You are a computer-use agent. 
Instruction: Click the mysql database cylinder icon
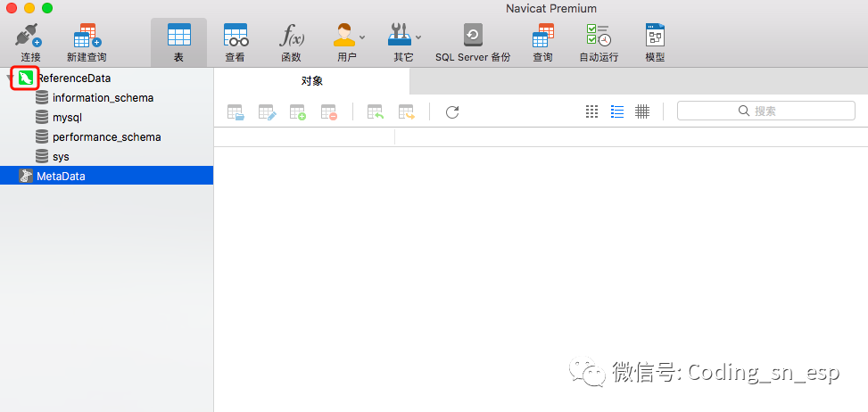(x=42, y=117)
